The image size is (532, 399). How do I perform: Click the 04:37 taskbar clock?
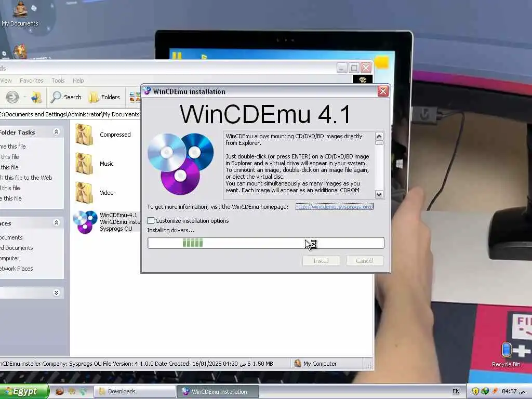[x=513, y=392]
